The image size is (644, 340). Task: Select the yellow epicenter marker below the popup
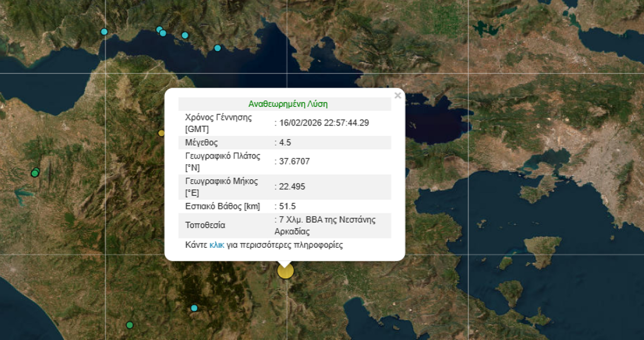(285, 270)
